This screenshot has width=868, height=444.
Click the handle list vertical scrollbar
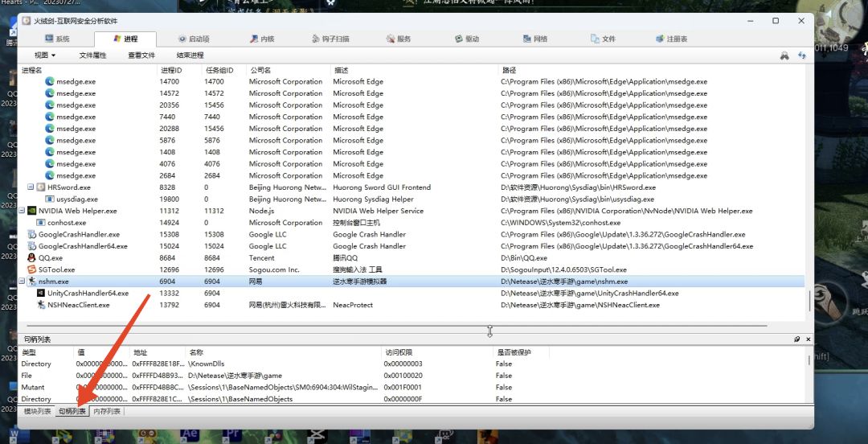809,360
